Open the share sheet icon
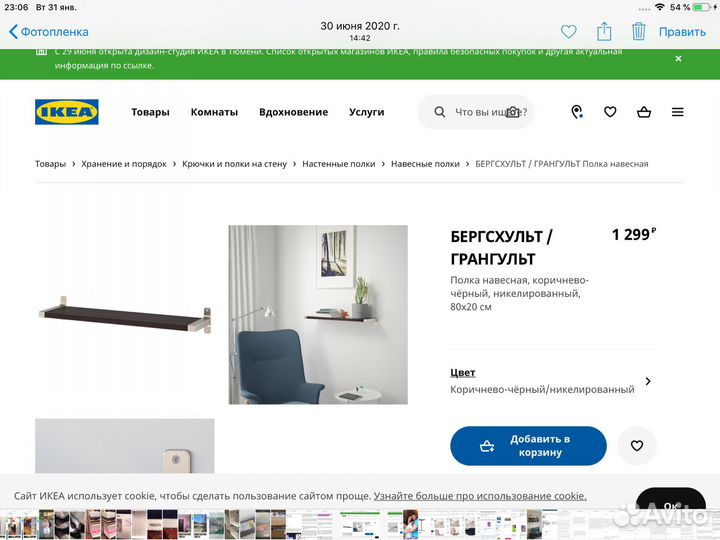This screenshot has height=540, width=720. [604, 31]
